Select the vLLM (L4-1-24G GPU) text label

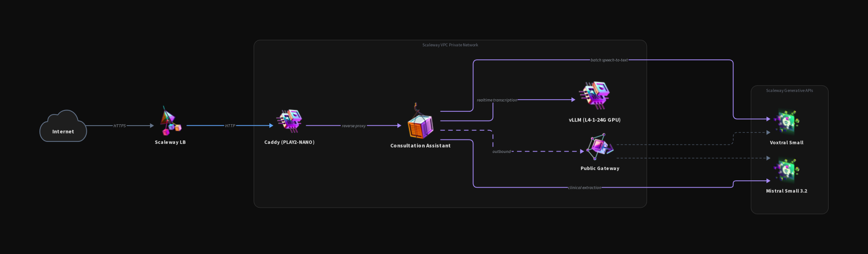[595, 120]
